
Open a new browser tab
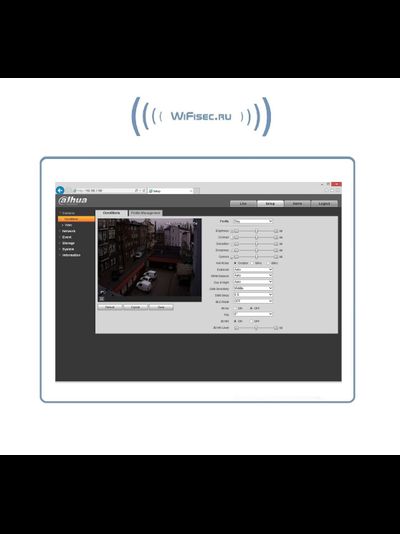pos(197,191)
